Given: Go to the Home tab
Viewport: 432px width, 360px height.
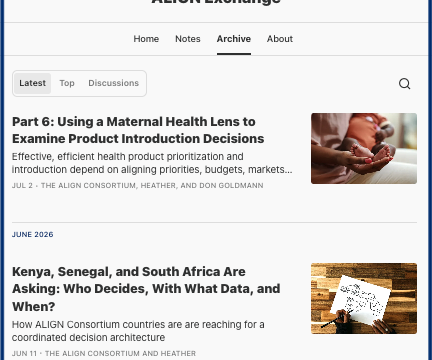Looking at the screenshot, I should point(146,39).
